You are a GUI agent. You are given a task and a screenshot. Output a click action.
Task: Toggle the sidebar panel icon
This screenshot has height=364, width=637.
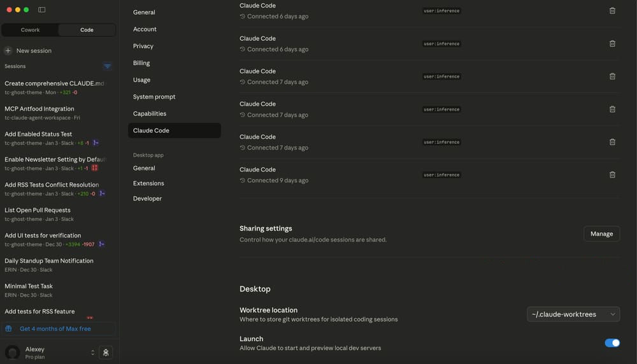point(42,10)
